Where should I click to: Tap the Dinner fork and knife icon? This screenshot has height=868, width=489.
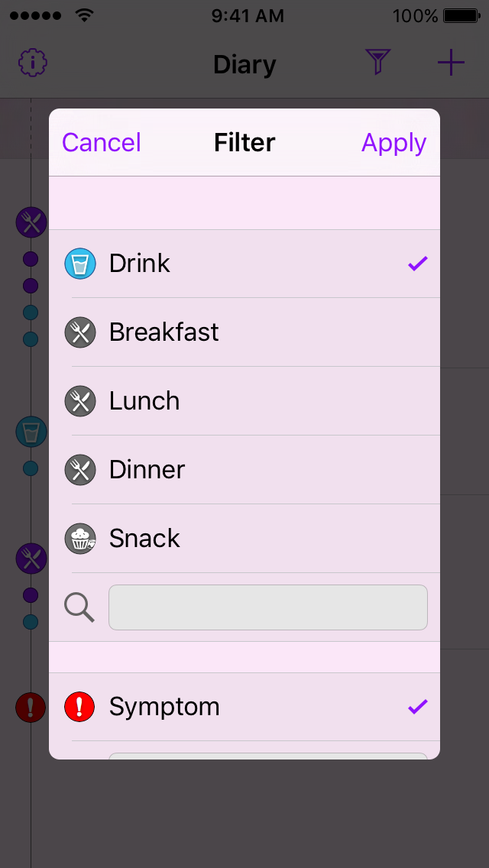click(x=80, y=470)
